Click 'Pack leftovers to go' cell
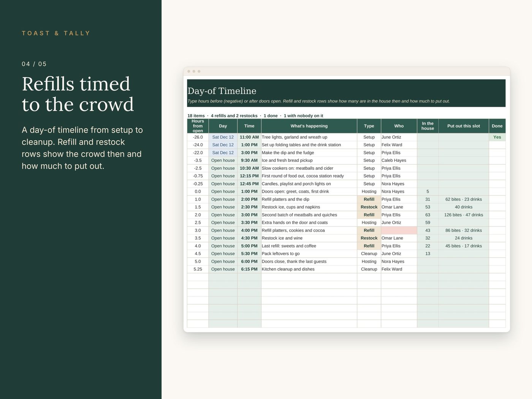This screenshot has height=399, width=532. pyautogui.click(x=309, y=254)
